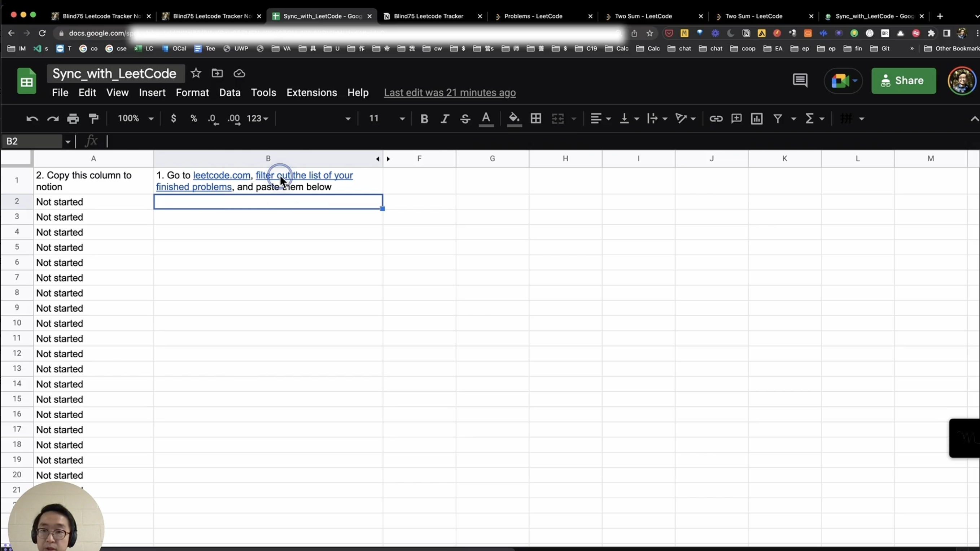Open the borders grid icon
The image size is (980, 551).
pos(536,119)
